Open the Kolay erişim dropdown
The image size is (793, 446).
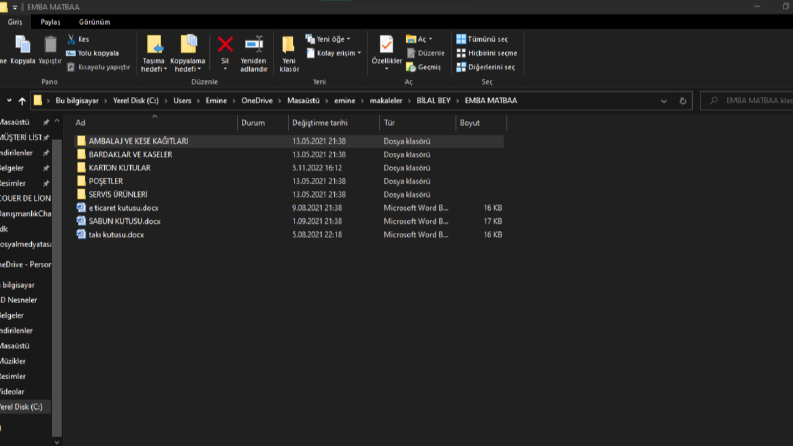coord(334,53)
